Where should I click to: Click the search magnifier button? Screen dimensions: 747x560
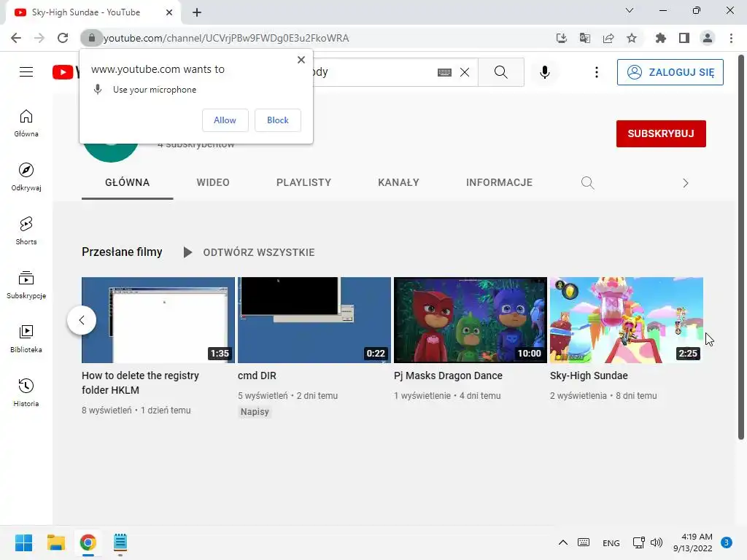(500, 72)
